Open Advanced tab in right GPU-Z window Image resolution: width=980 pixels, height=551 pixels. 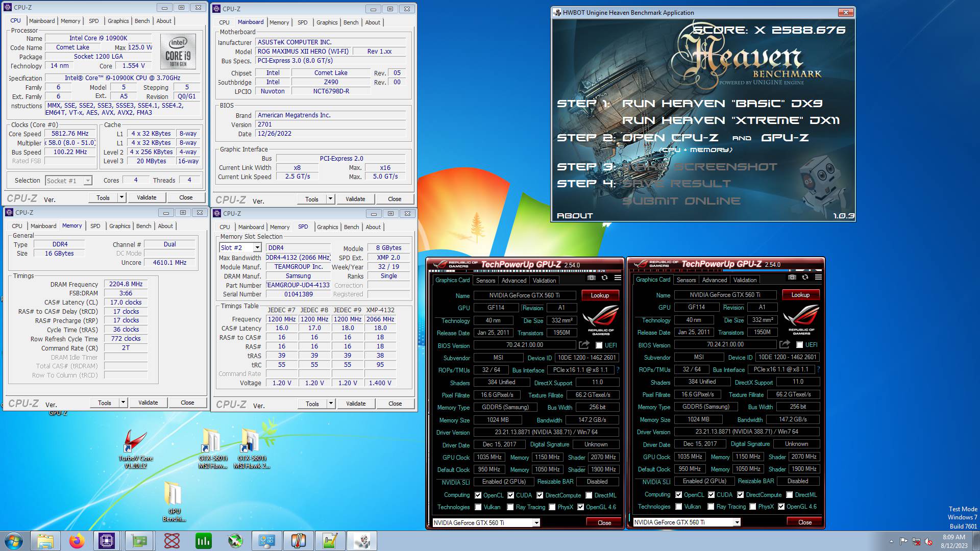pyautogui.click(x=715, y=280)
